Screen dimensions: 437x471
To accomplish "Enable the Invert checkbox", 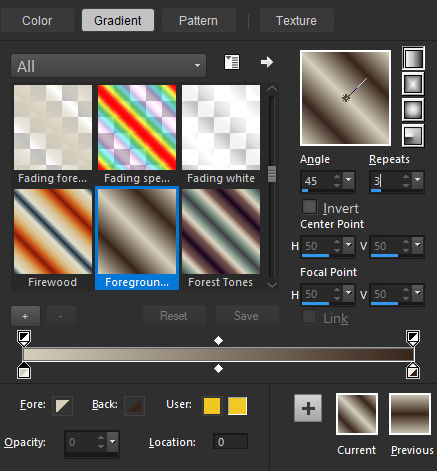I will [309, 207].
